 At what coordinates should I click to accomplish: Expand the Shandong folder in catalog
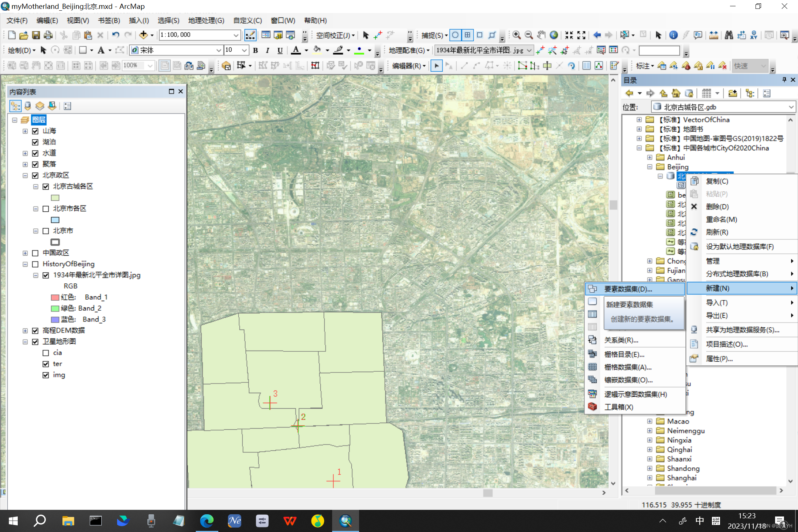(649, 468)
